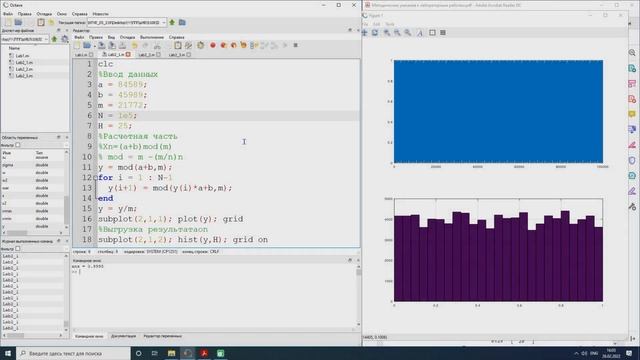The image size is (640, 360).
Task: Click Windows Start button on taskbar
Action: (8, 353)
